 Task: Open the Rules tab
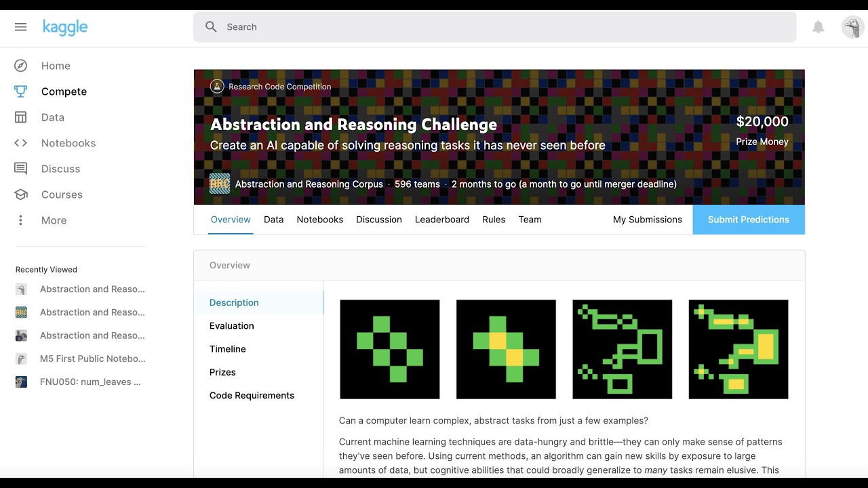494,220
